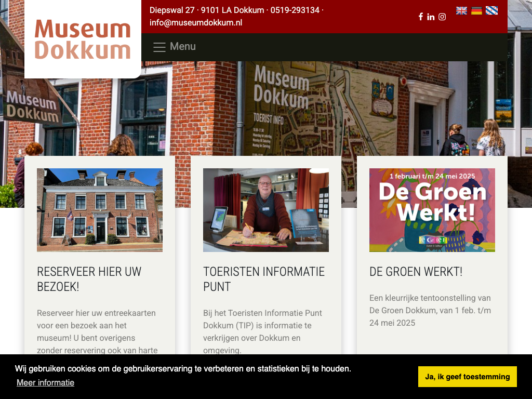Screen dimensions: 532x399
Task: Click the info@museumdokkum.nl email address
Action: (196, 23)
